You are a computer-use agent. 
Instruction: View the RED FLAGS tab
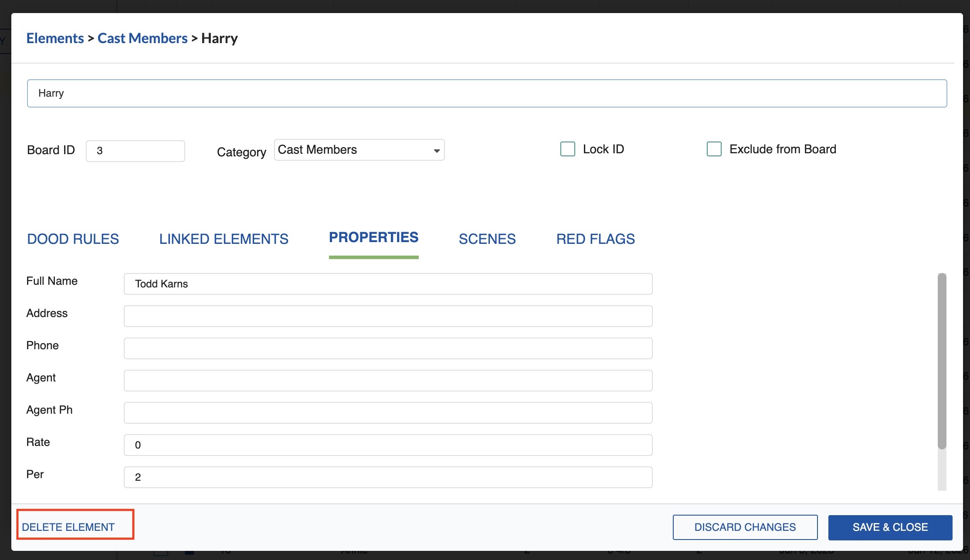coord(595,239)
